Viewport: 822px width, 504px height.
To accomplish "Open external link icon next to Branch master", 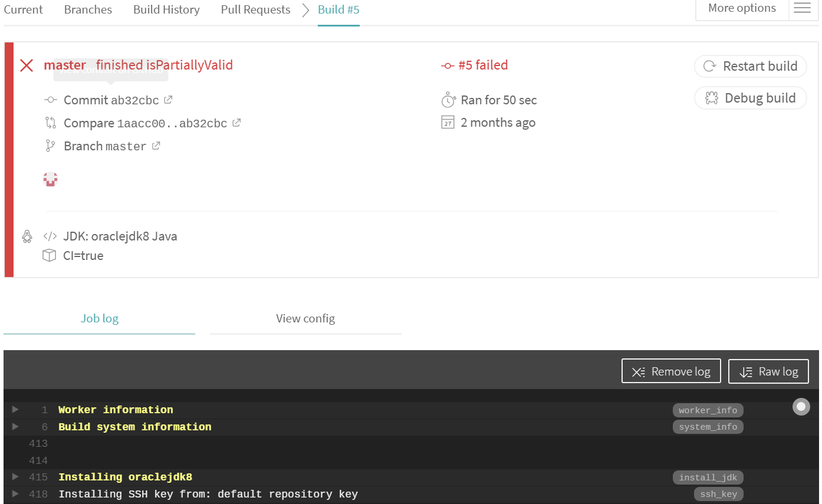I will tap(156, 146).
